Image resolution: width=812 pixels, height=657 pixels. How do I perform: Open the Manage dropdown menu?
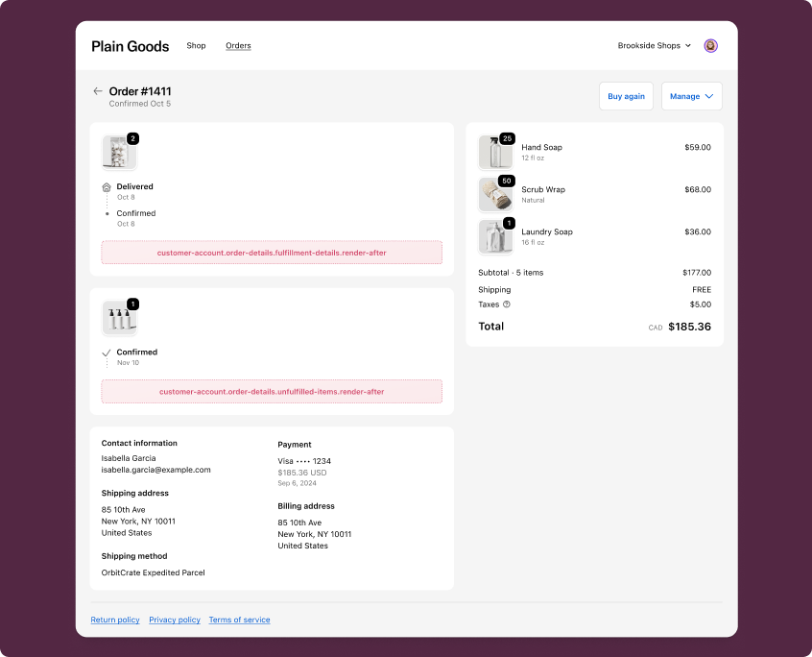[x=691, y=96]
